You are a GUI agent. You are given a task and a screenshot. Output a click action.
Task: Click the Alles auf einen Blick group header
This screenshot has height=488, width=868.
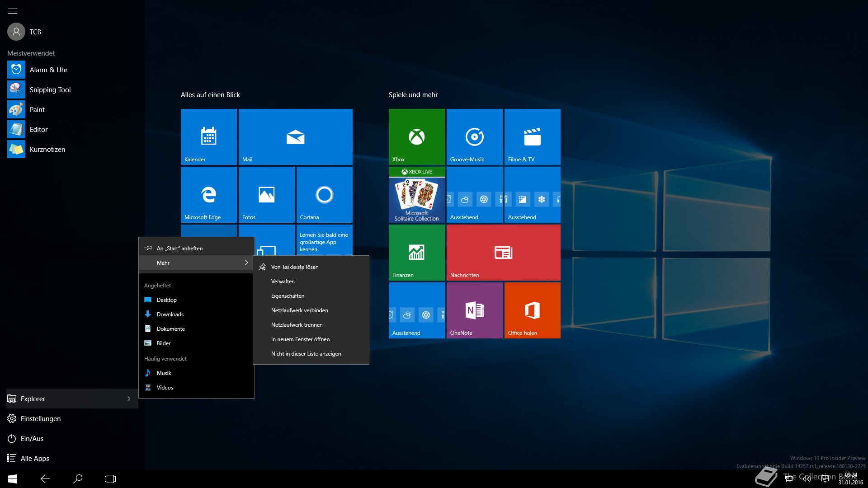point(210,95)
